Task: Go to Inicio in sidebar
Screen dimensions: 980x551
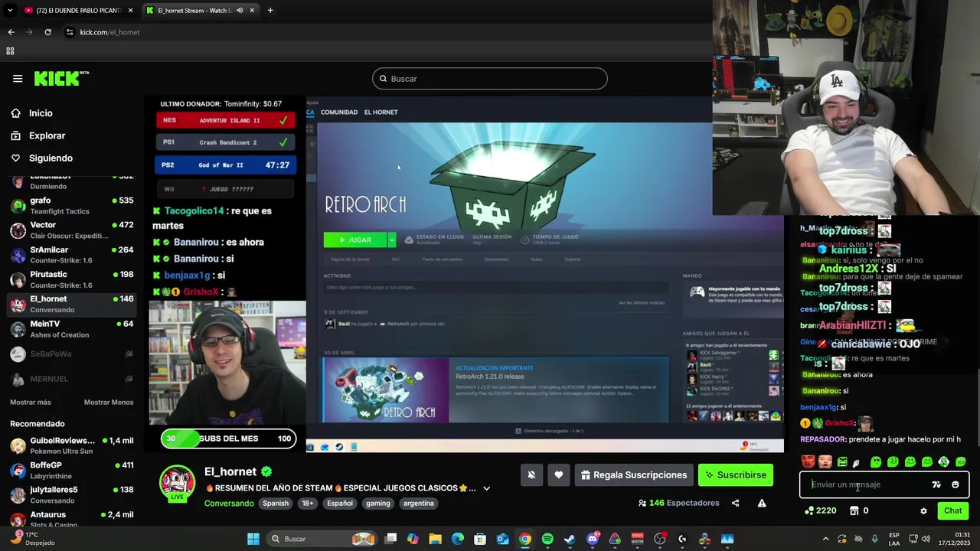Action: [x=41, y=113]
